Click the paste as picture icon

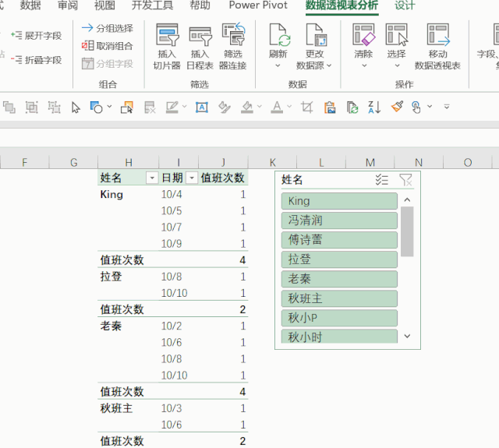[x=330, y=108]
